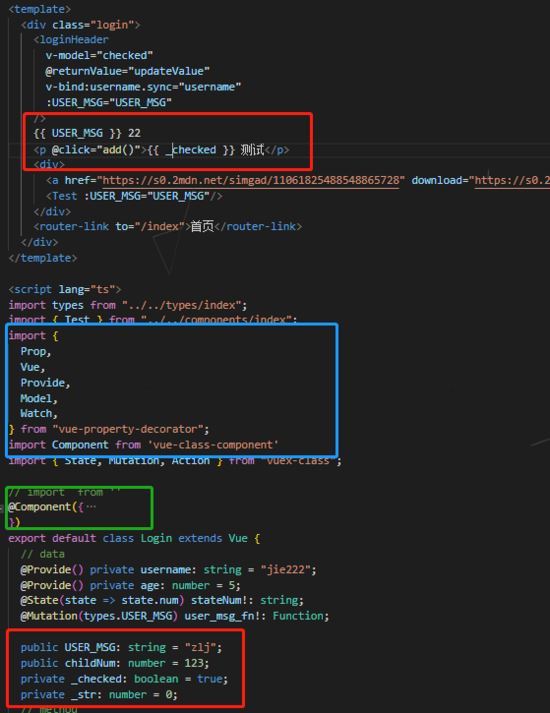Image resolution: width=550 pixels, height=713 pixels.
Task: Click the true value of _checked
Action: pos(210,678)
